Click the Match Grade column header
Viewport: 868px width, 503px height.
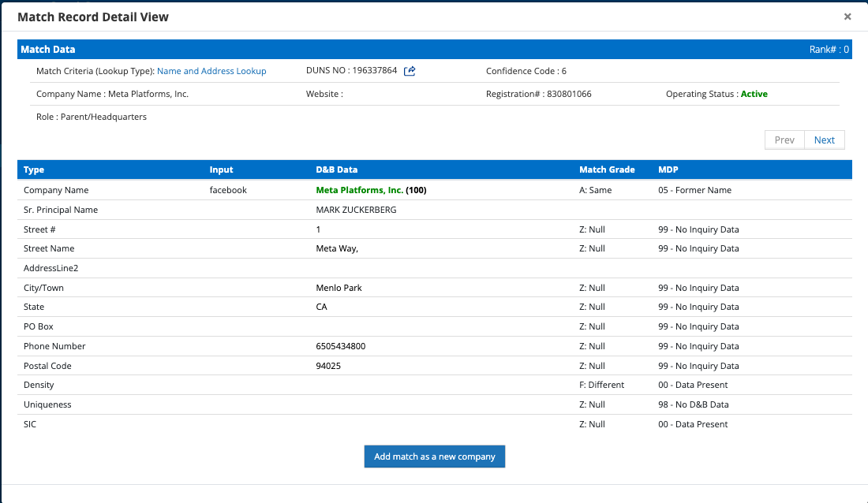[608, 170]
